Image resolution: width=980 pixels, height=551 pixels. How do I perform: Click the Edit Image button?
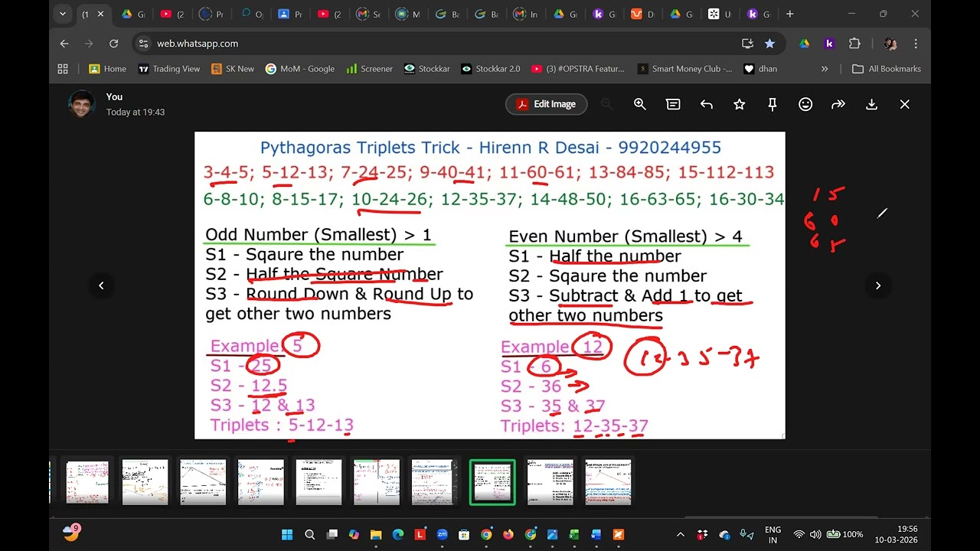tap(546, 104)
